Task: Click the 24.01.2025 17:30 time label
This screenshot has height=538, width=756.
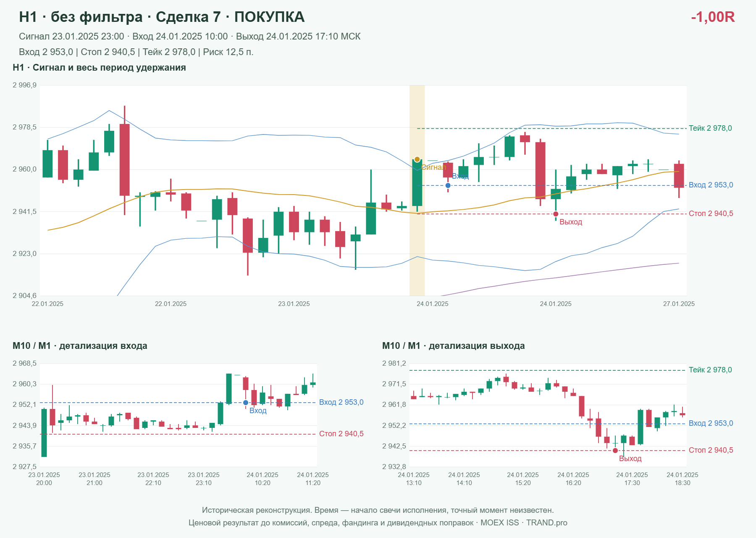Action: [x=632, y=479]
